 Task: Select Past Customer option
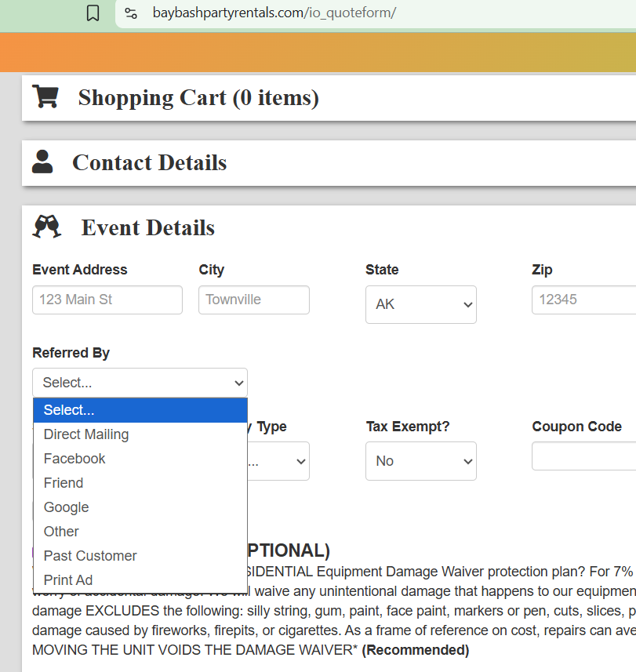90,556
